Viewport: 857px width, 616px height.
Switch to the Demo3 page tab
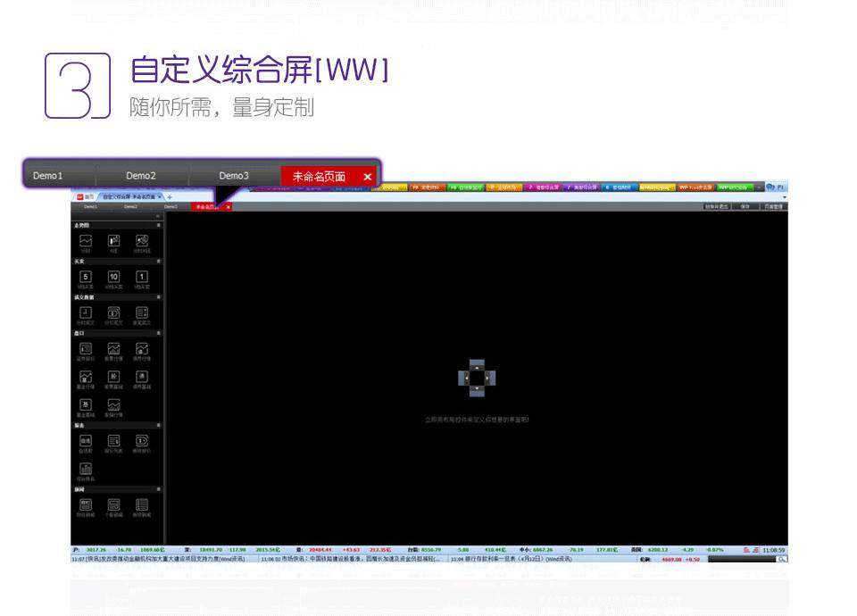170,206
